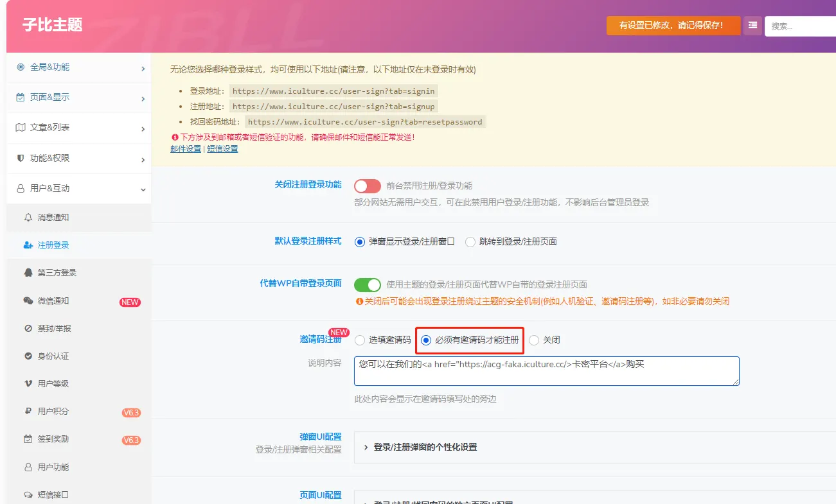Expand the 功能&权限 chevron
The image size is (836, 504).
pos(143,160)
